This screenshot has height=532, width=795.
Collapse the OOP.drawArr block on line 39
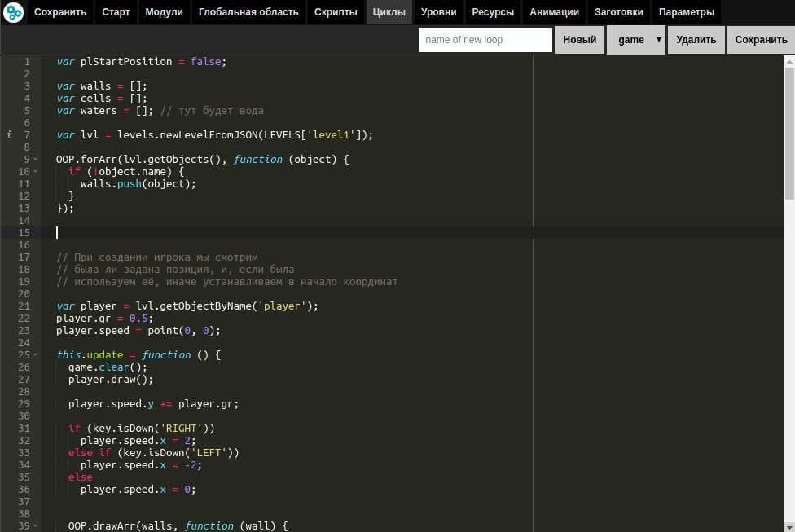(36, 526)
